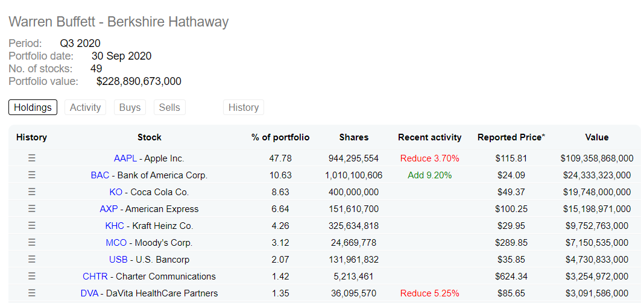The height and width of the screenshot is (303, 644).
Task: Open the AAPL ticker link
Action: (125, 158)
